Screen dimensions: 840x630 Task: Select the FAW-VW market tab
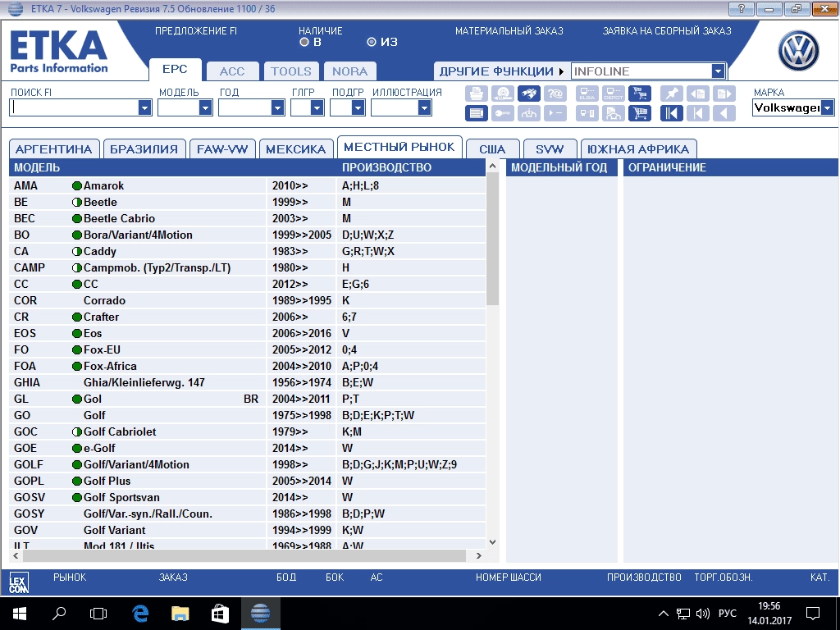(x=222, y=149)
